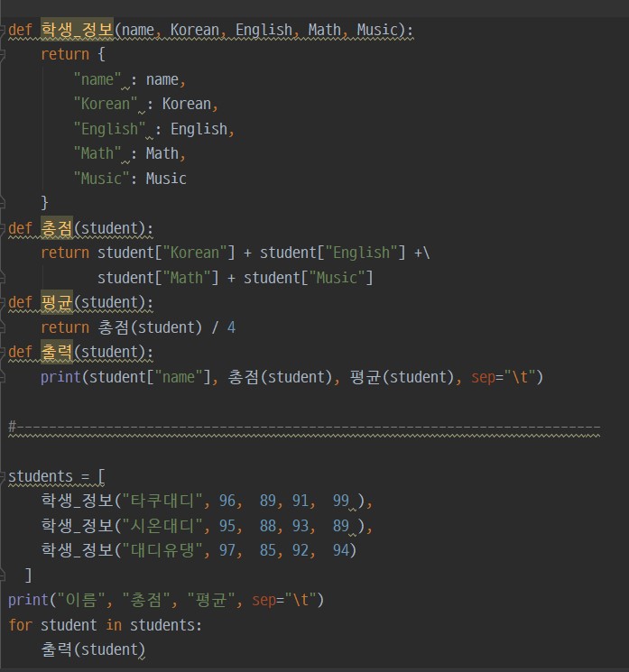Image resolution: width=629 pixels, height=672 pixels.
Task: Click the closing bracket of students list
Action: coord(28,575)
